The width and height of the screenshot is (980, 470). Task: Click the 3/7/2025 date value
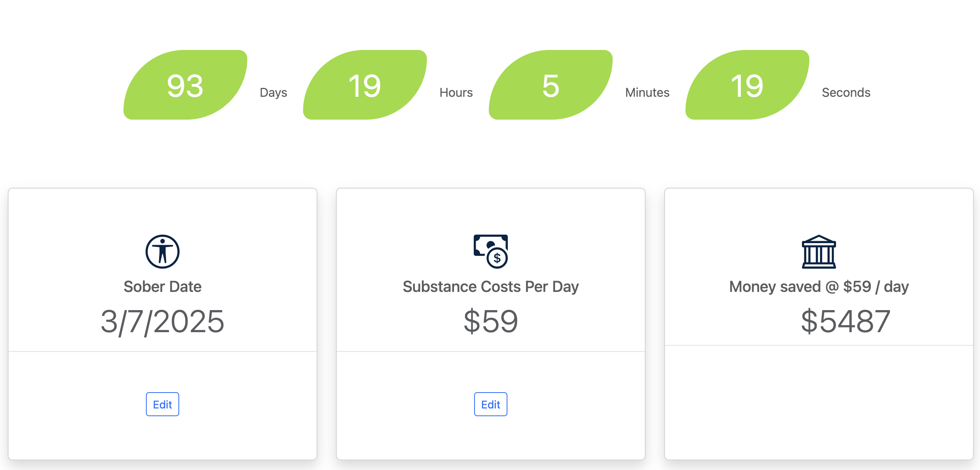163,321
